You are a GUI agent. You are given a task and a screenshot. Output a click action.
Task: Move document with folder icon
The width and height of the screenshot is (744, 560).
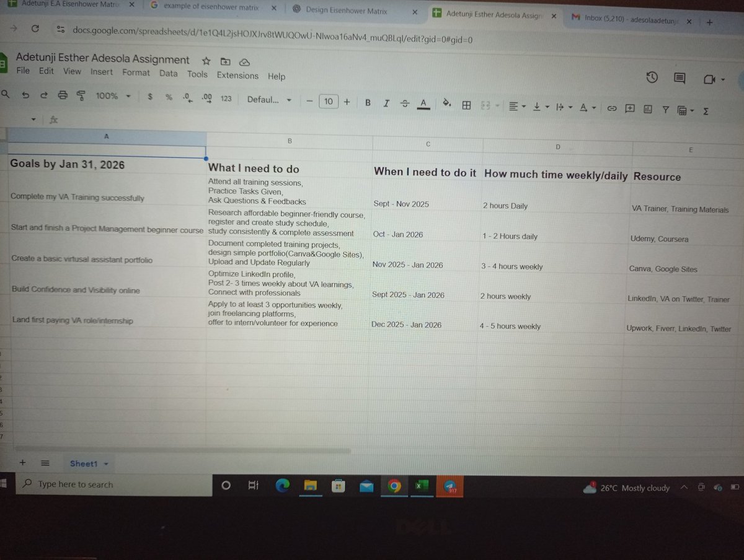pos(224,61)
